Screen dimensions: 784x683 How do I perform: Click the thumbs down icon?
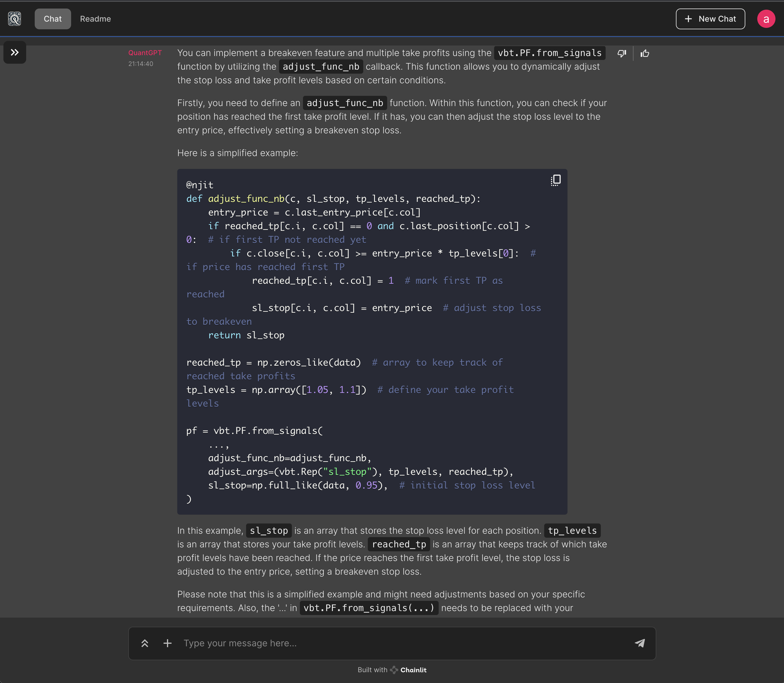pyautogui.click(x=621, y=53)
